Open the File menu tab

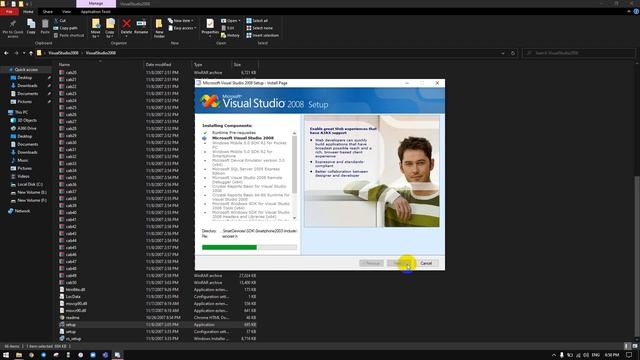click(9, 12)
